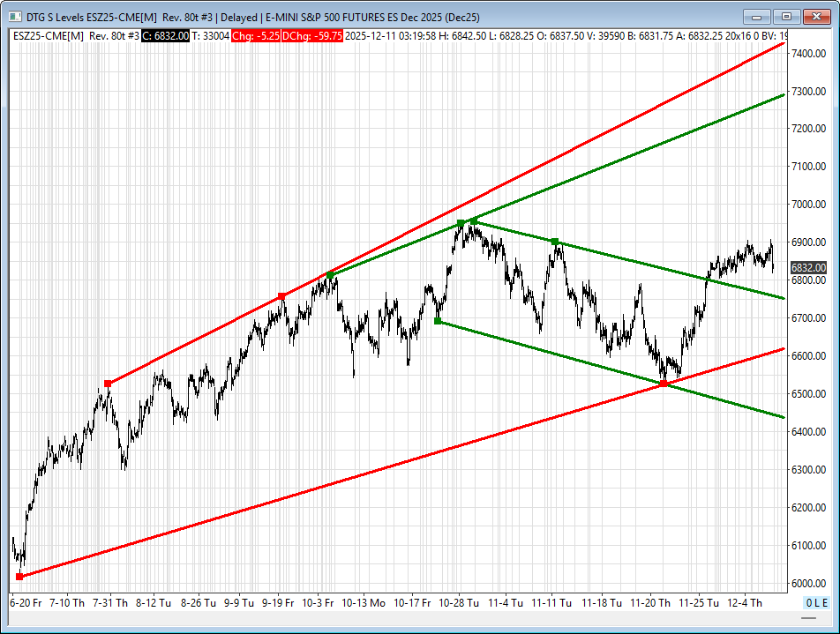Viewport: 840px width, 634px height.
Task: Click the 6000.00 price axis label
Action: pyautogui.click(x=808, y=584)
